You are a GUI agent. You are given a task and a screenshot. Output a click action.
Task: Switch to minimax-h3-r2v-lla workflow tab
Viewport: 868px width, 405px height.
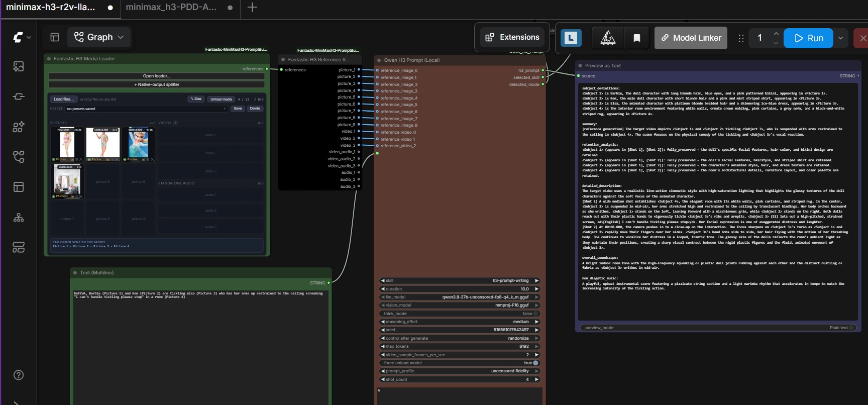pos(59,7)
